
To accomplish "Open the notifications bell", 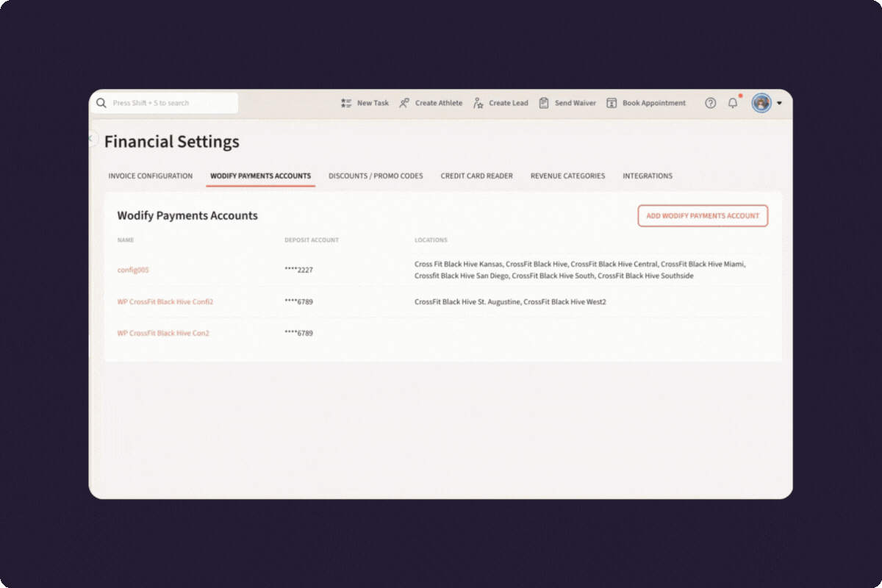I will tap(732, 104).
